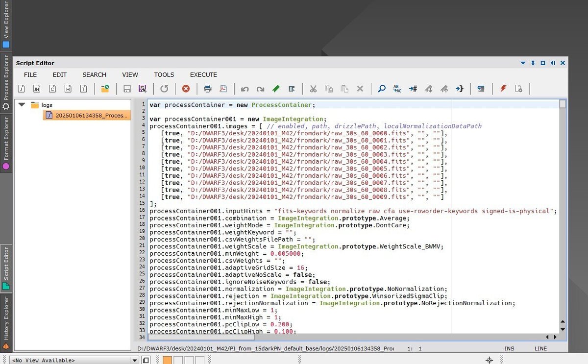The width and height of the screenshot is (588, 364).
Task: Click the window icon beside the view dropdown
Action: (146, 360)
